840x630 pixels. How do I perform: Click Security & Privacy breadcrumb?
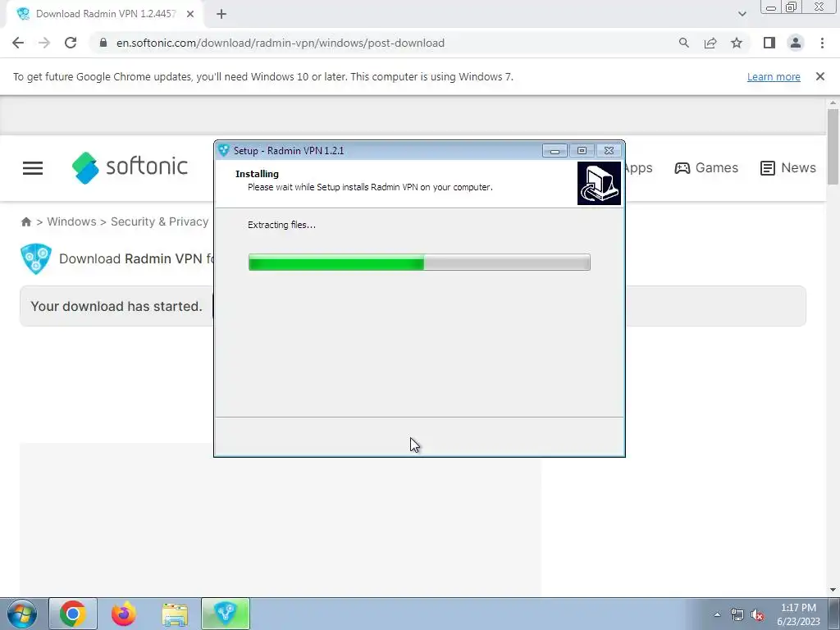pyautogui.click(x=160, y=221)
